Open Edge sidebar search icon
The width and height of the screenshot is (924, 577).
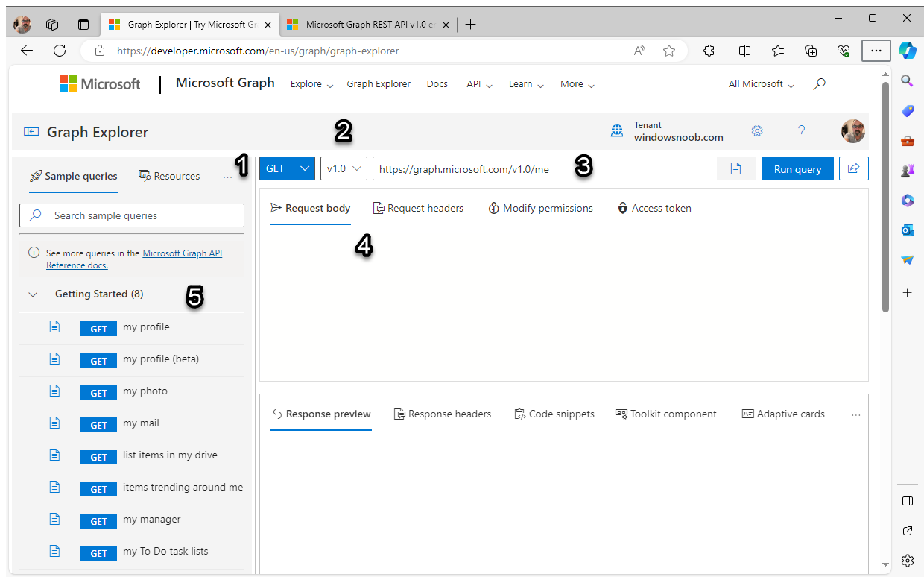tap(907, 81)
